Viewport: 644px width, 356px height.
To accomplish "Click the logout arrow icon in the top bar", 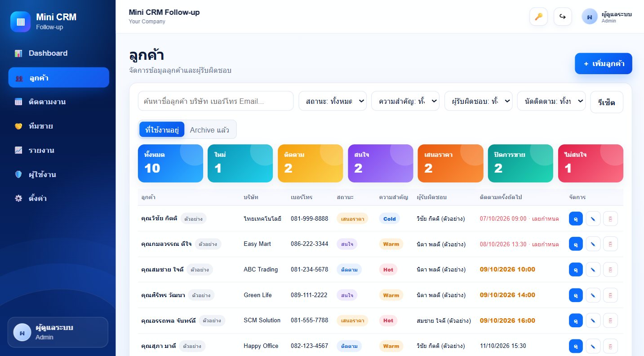I will coord(562,17).
